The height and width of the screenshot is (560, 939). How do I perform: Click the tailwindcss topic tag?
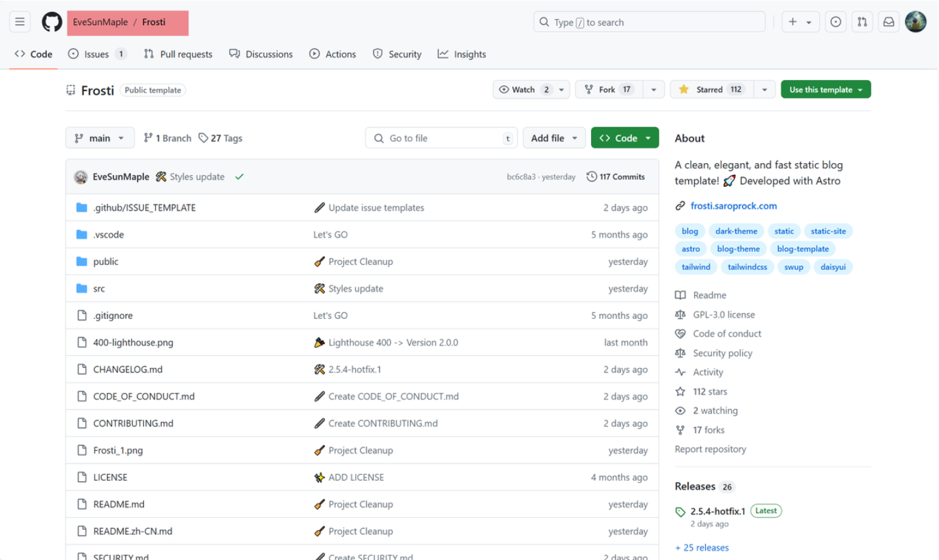(748, 267)
